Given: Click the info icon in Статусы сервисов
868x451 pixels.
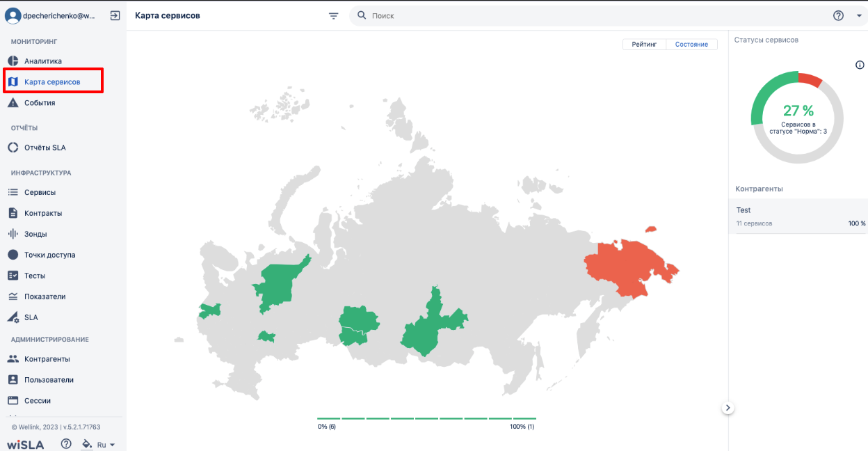Looking at the screenshot, I should 860,65.
